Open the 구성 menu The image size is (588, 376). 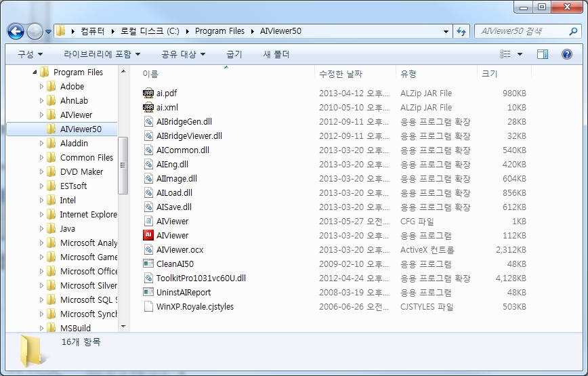pyautogui.click(x=30, y=54)
